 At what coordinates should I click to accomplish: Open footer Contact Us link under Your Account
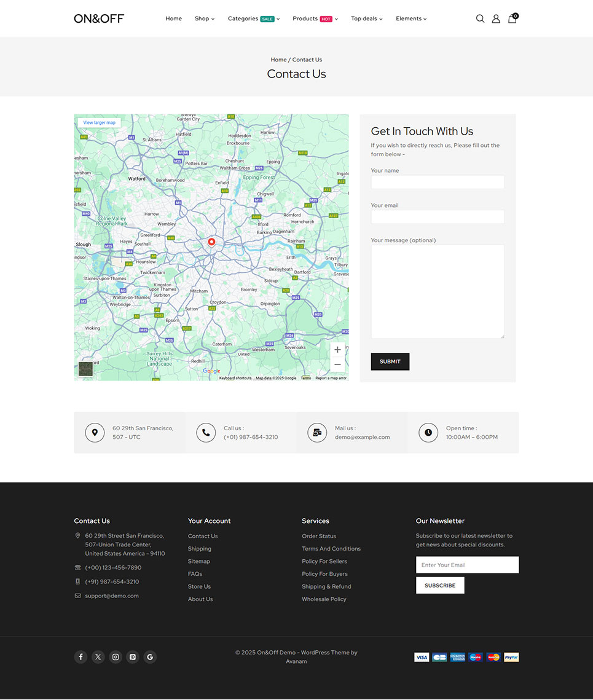203,536
